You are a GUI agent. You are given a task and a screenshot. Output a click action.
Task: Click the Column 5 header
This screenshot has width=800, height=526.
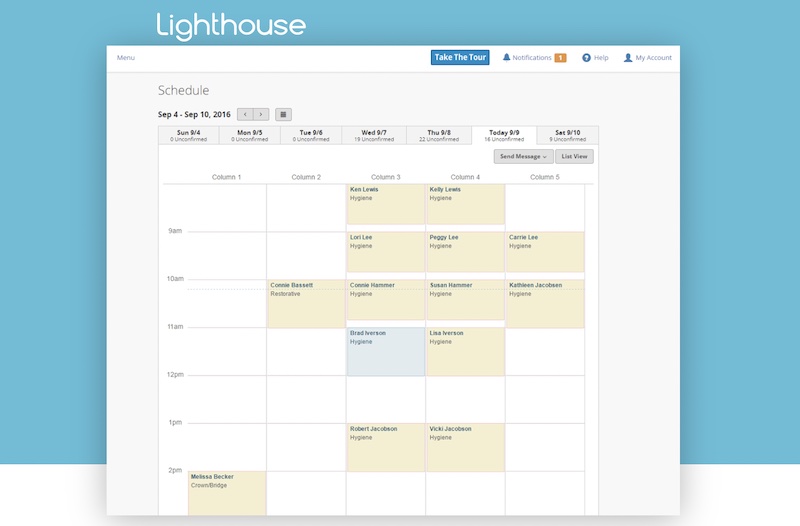tap(545, 177)
